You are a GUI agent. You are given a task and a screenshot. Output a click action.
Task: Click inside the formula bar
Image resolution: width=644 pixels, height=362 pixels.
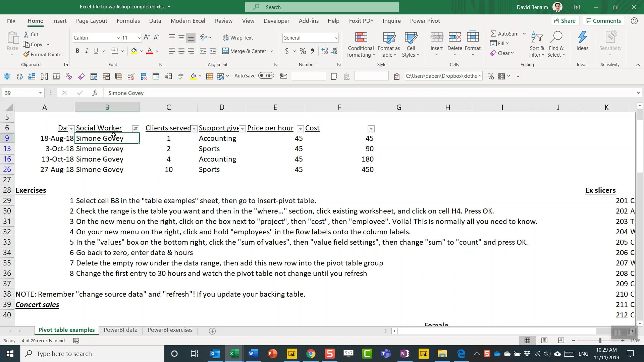pyautogui.click(x=235, y=93)
